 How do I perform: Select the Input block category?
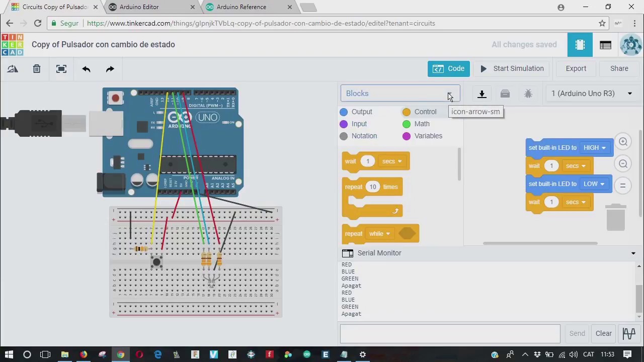(x=354, y=124)
